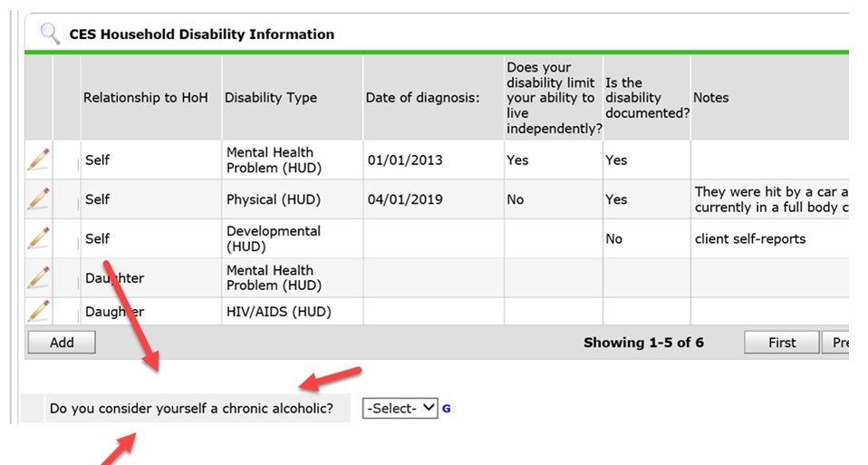Edit the Developmental (HUD) disability row
Screen dimensions: 868x465
38,238
